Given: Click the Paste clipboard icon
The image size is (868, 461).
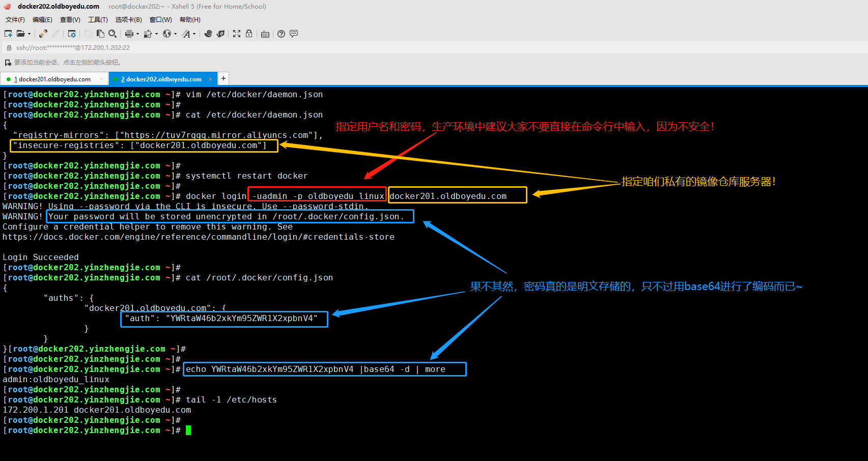Looking at the screenshot, I should [100, 34].
